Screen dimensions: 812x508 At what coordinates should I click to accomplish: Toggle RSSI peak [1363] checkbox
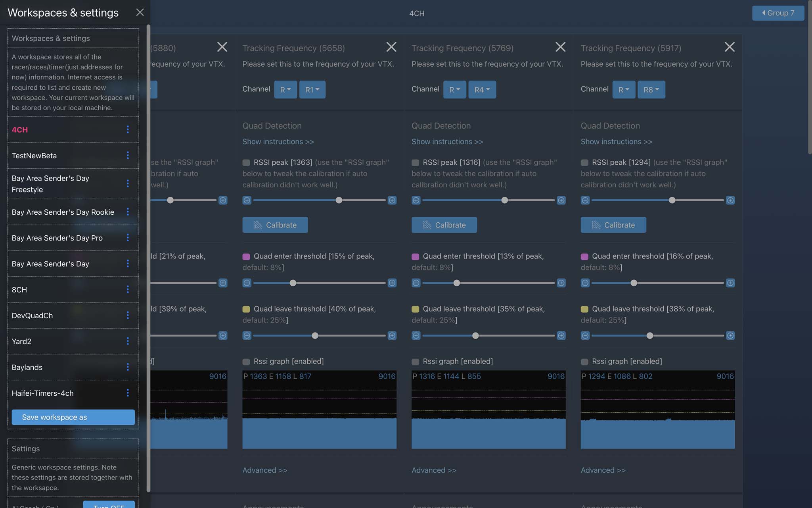click(246, 163)
